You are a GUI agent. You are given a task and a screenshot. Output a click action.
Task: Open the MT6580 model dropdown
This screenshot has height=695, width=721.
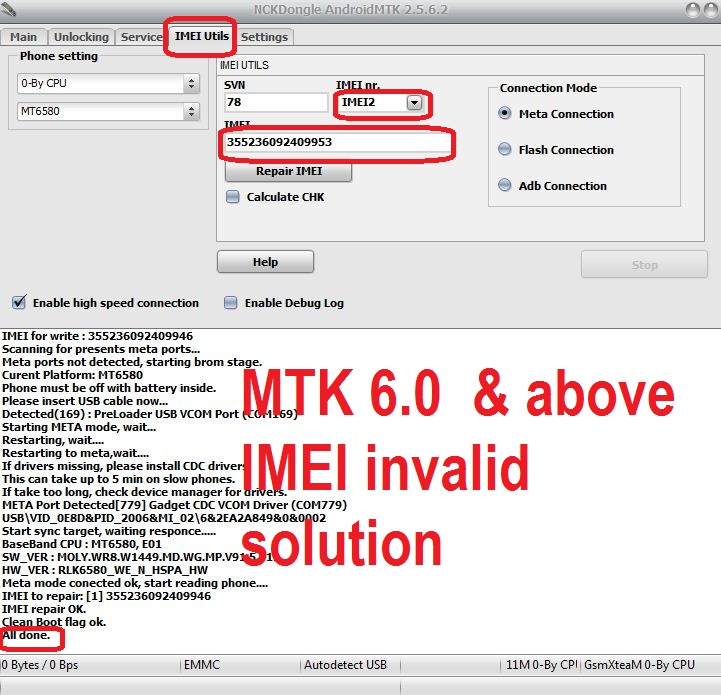coord(109,111)
